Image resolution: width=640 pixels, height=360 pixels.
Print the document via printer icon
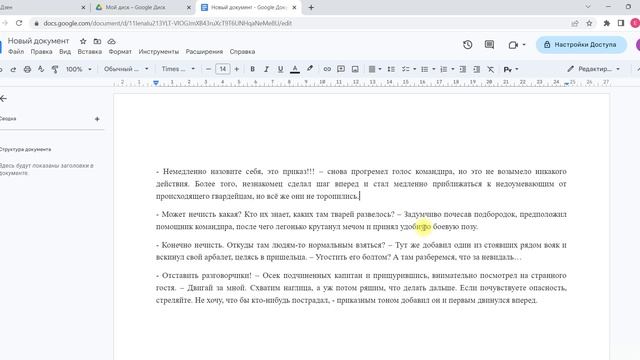click(27, 69)
